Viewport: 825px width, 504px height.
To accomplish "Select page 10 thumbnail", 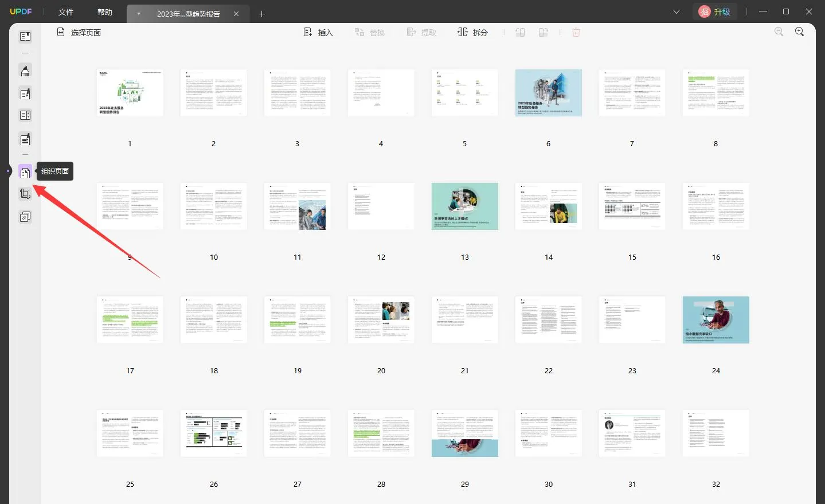I will [x=214, y=206].
